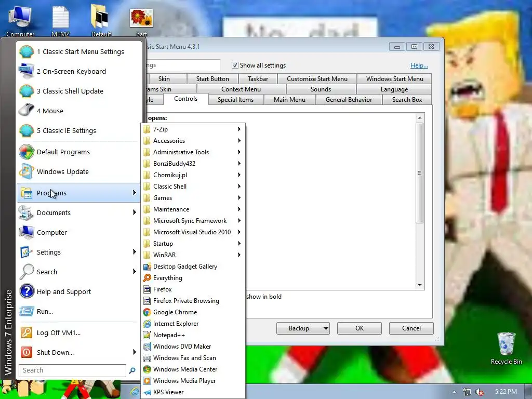
Task: Open Windows Fax and Scan icon
Action: 147,358
